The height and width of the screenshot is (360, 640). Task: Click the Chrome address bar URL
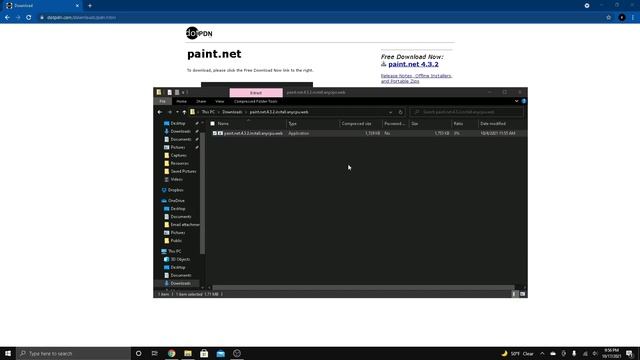(81, 18)
